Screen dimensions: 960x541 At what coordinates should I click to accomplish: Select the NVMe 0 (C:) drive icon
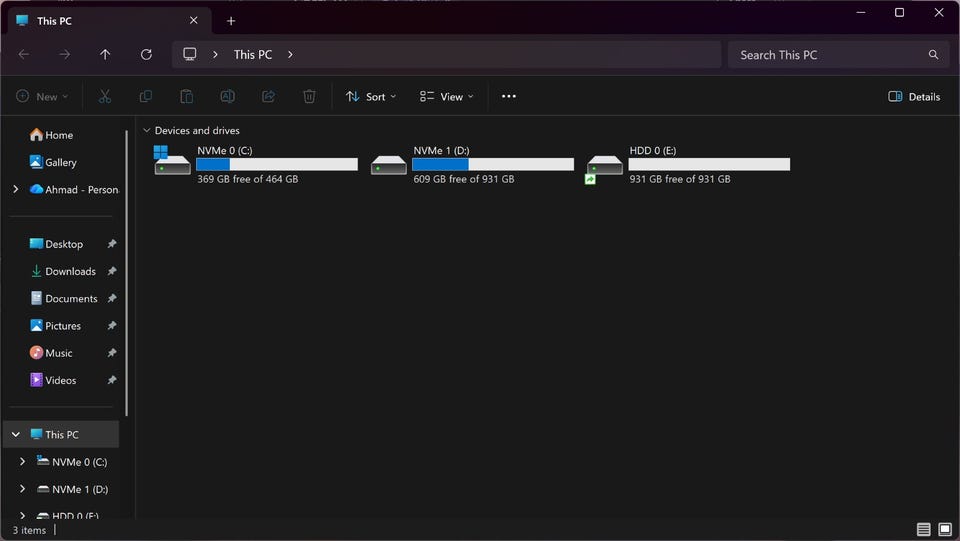(171, 162)
